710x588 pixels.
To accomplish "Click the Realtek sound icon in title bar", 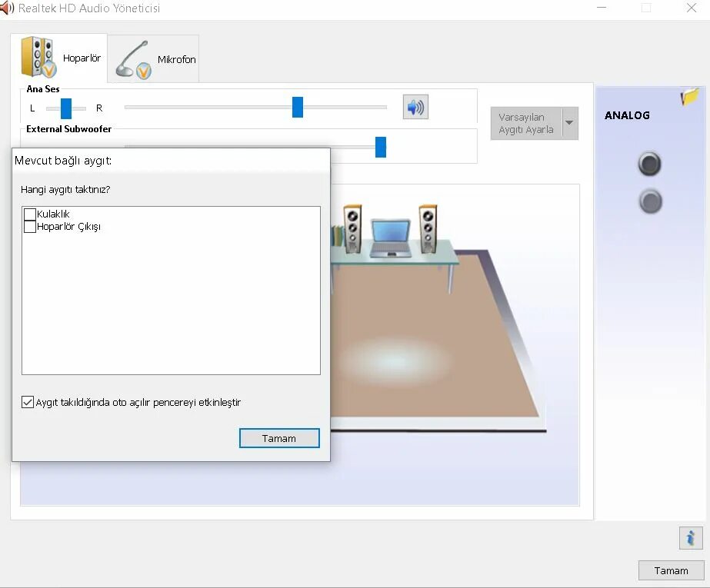I will coord(7,8).
